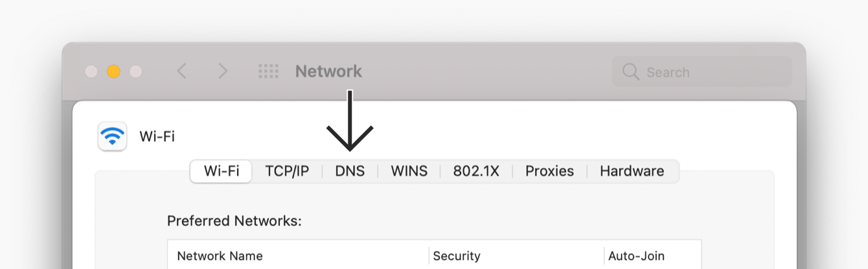
Task: Switch to the Hardware tab
Action: [x=632, y=171]
